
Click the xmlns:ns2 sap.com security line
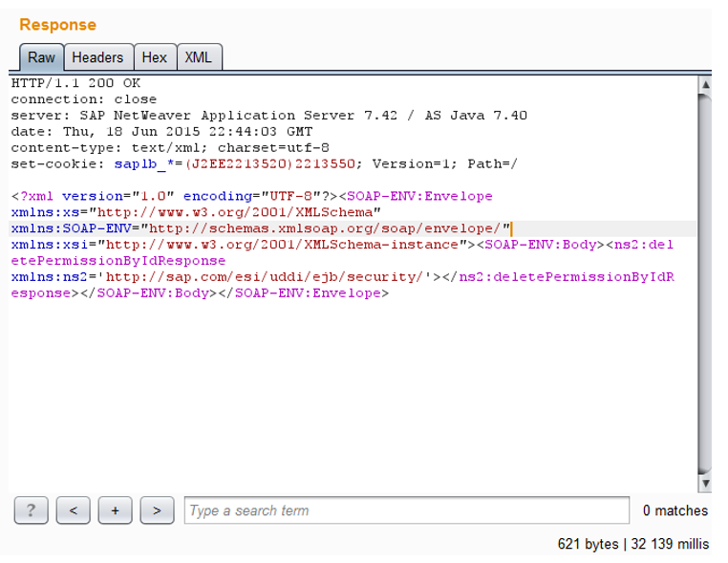click(x=343, y=277)
